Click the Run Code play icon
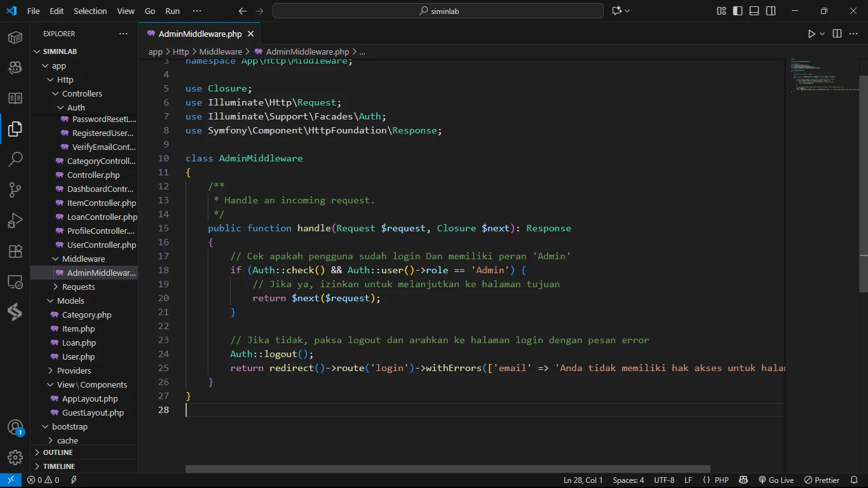The height and width of the screenshot is (488, 868). tap(811, 34)
